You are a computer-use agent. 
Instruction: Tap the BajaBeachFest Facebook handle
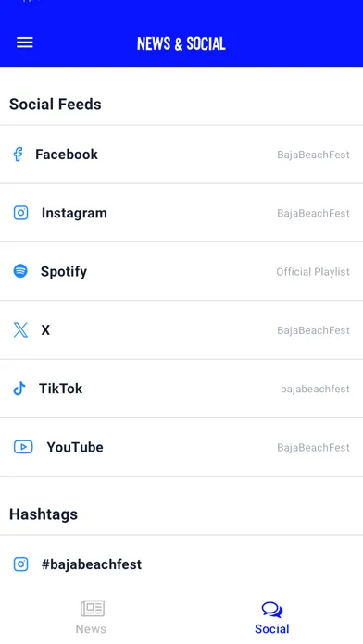coord(313,155)
